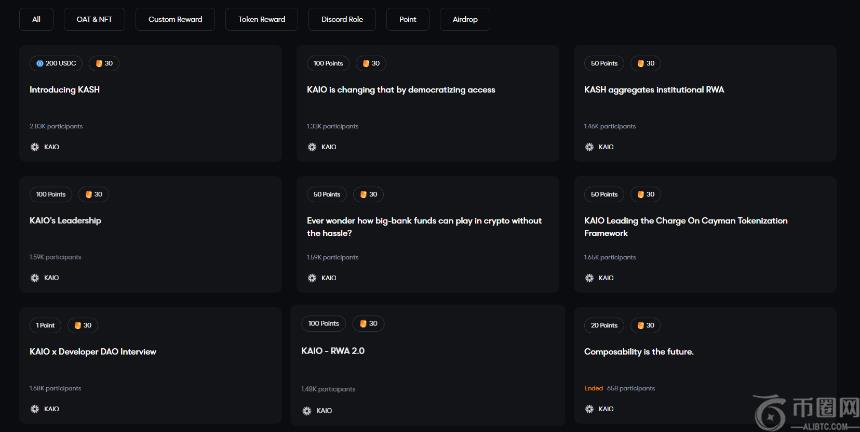
Task: Click '658 participants' on Composability card
Action: click(631, 388)
